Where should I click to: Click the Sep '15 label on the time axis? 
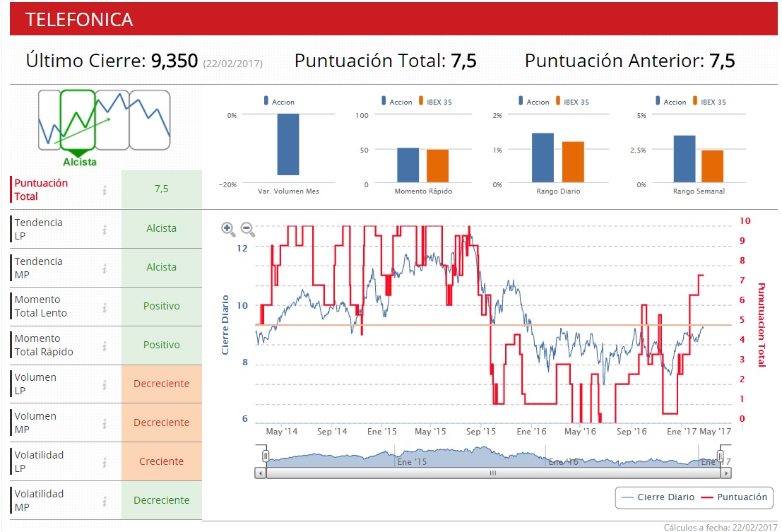481,431
